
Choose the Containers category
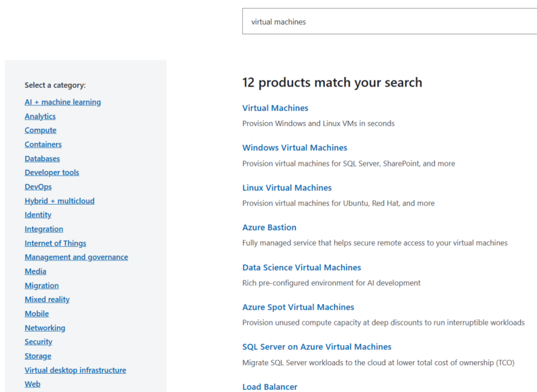pyautogui.click(x=43, y=144)
